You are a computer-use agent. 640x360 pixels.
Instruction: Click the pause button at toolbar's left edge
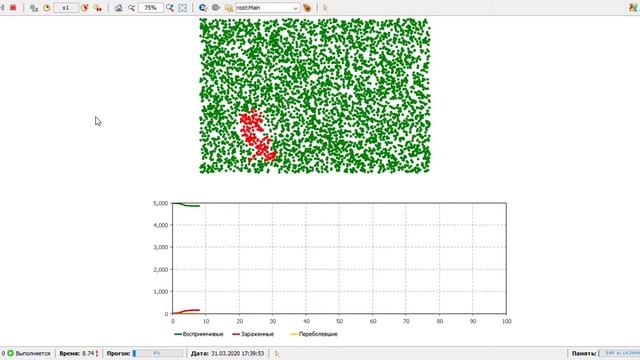[x=2, y=8]
